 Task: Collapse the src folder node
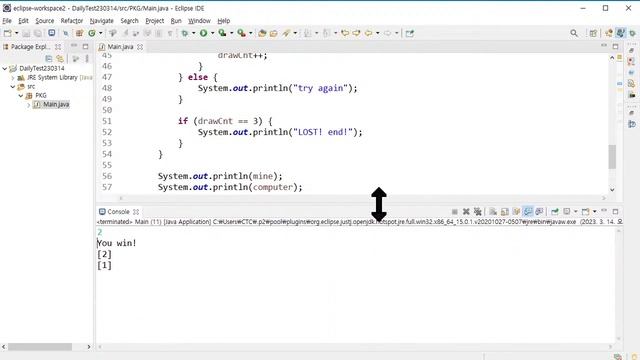[x=13, y=87]
